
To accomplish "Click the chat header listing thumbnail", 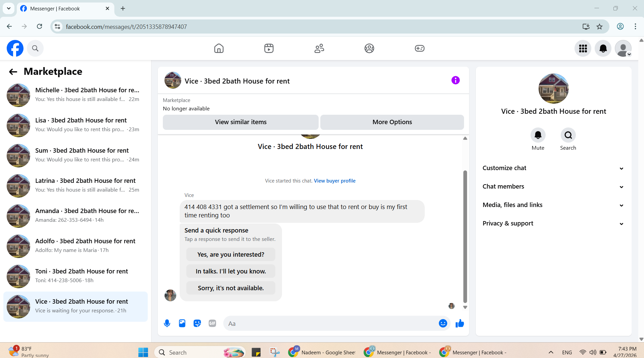I will [x=173, y=80].
